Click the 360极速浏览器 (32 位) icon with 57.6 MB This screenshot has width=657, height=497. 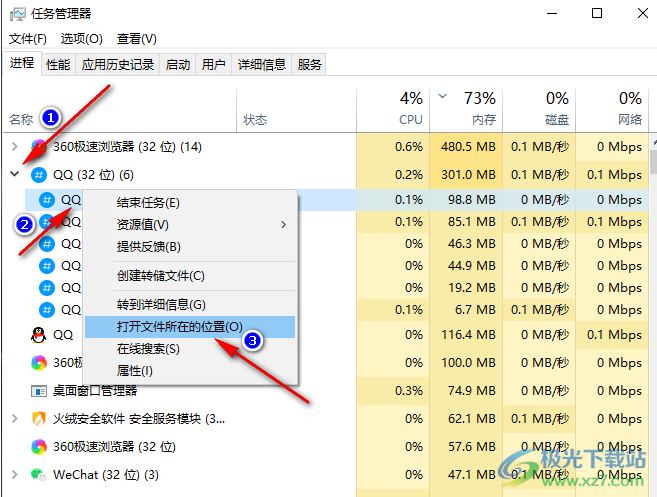coord(39,447)
